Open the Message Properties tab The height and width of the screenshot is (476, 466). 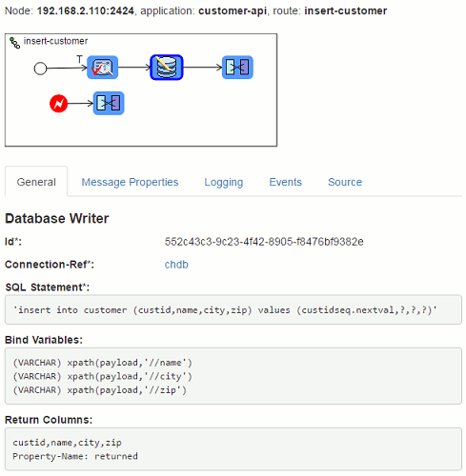(130, 182)
